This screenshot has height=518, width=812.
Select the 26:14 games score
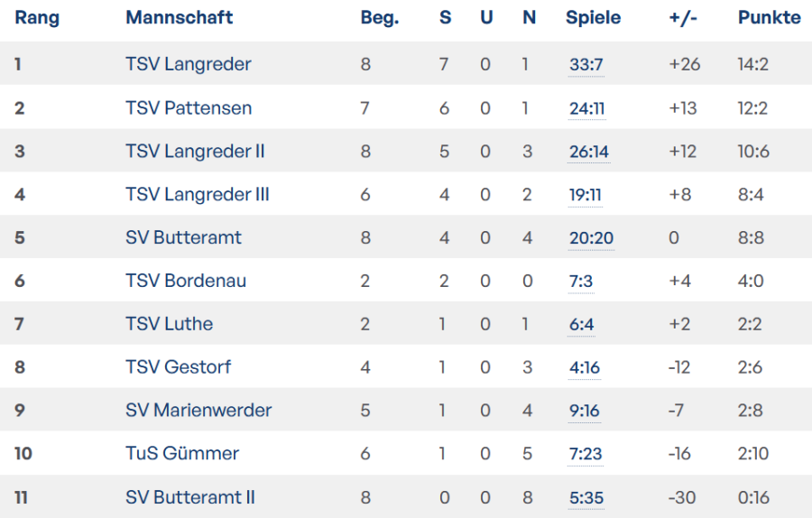[589, 152]
